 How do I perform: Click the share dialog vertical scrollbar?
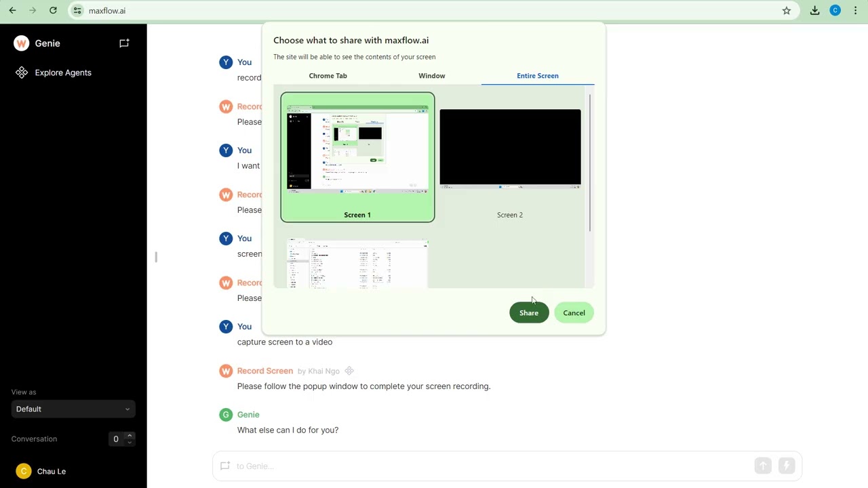tap(590, 163)
